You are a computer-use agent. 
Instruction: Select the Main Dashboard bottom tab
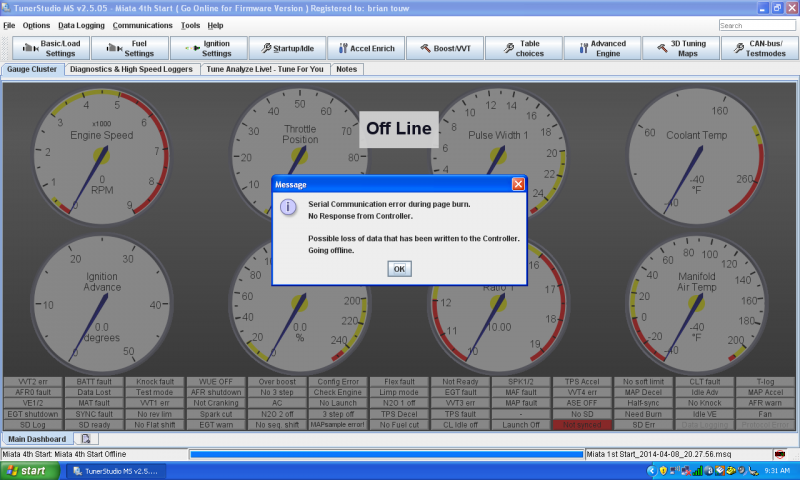tap(37, 439)
